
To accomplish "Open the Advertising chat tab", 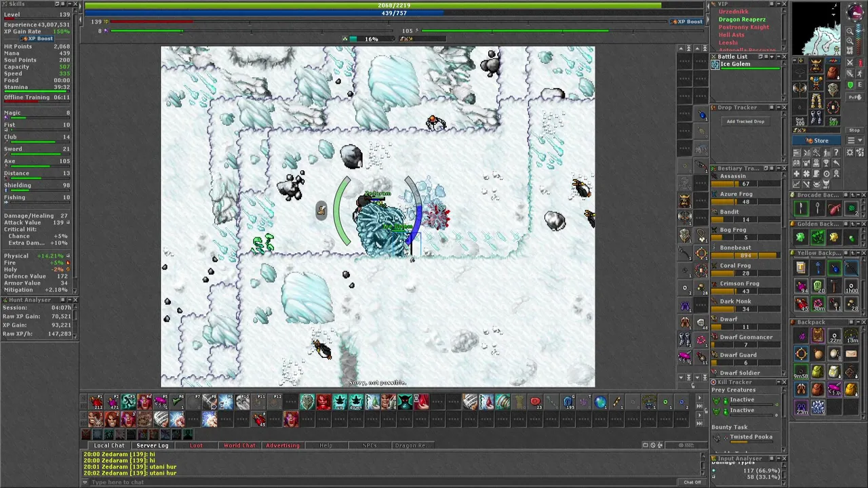I will [283, 445].
